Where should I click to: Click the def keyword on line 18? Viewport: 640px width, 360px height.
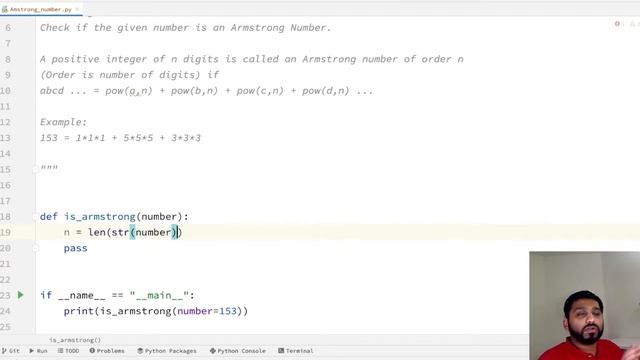tap(49, 216)
